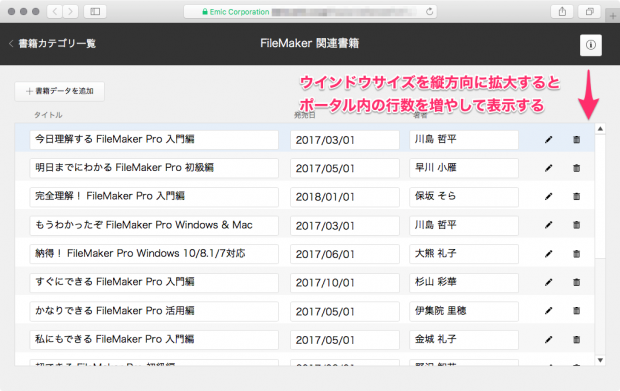
Task: Delete the かなりできる FileMaker Pro 活用編 row
Action: pos(577,311)
